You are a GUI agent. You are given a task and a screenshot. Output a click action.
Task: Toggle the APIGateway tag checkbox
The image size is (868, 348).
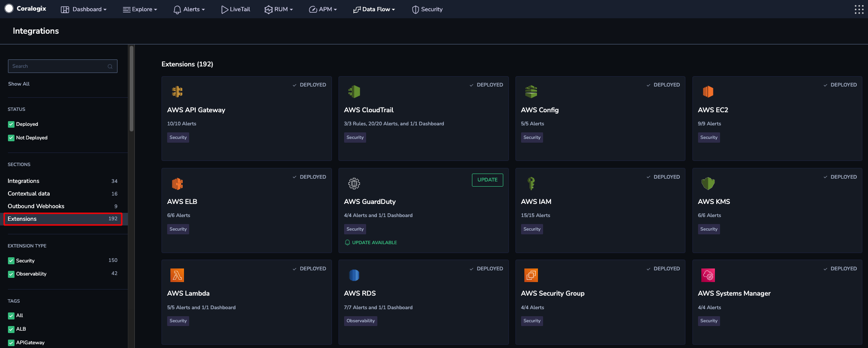pos(11,343)
